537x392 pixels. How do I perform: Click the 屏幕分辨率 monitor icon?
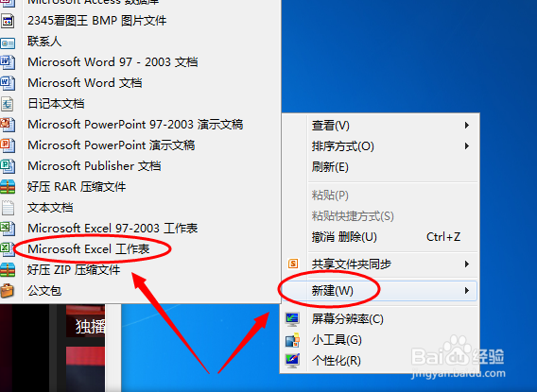(x=292, y=319)
